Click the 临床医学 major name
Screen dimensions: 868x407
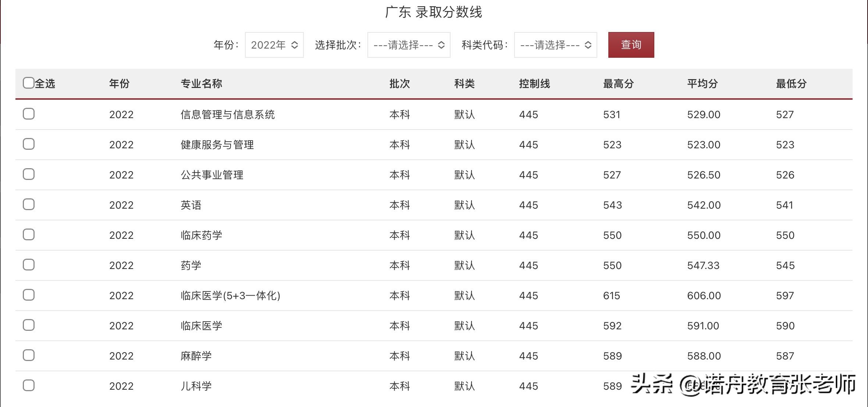[201, 326]
